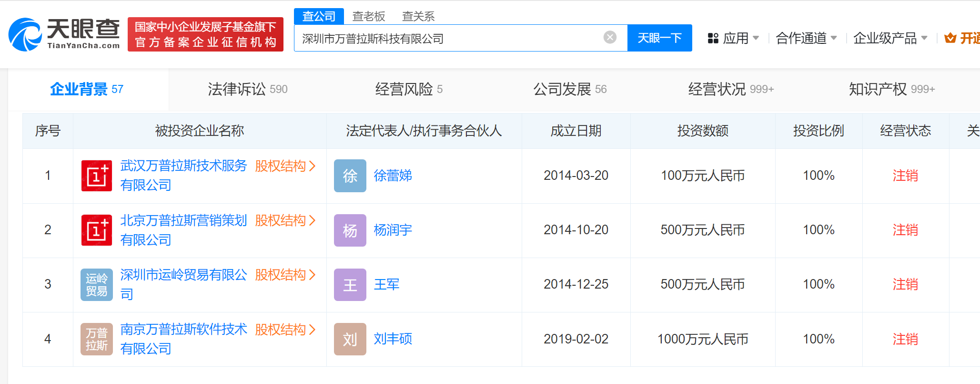The width and height of the screenshot is (980, 384).
Task: Click the 法定代表人/执行事务合伙人 header
Action: coord(424,131)
